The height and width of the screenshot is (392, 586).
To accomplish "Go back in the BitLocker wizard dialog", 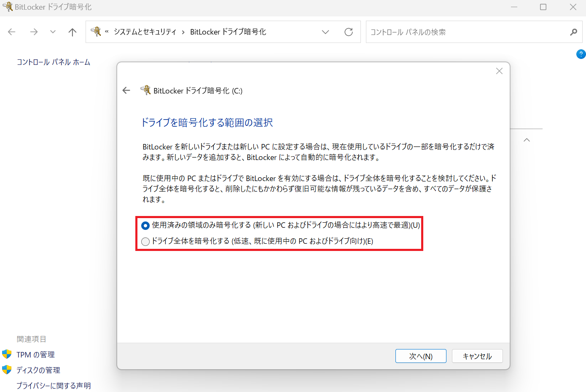I will coord(126,91).
